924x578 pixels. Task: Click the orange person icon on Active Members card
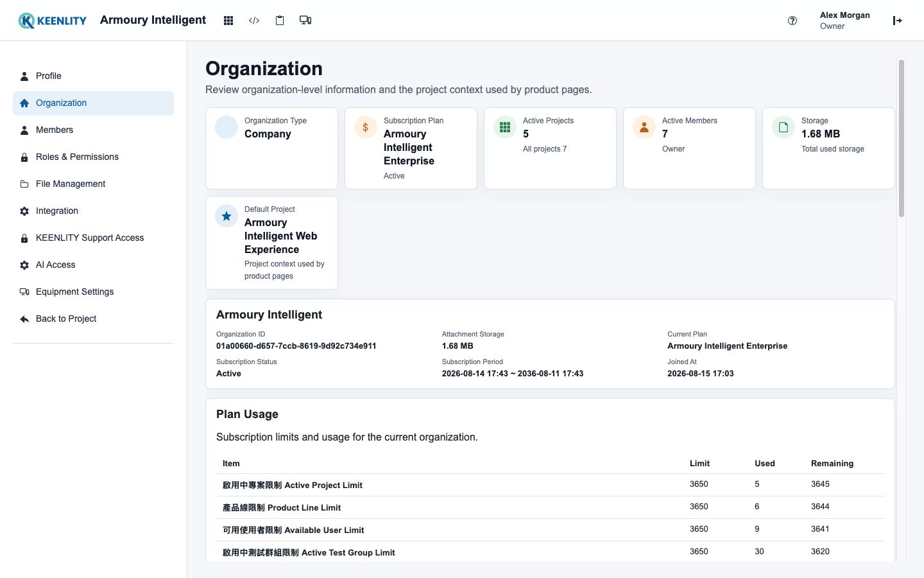click(644, 127)
